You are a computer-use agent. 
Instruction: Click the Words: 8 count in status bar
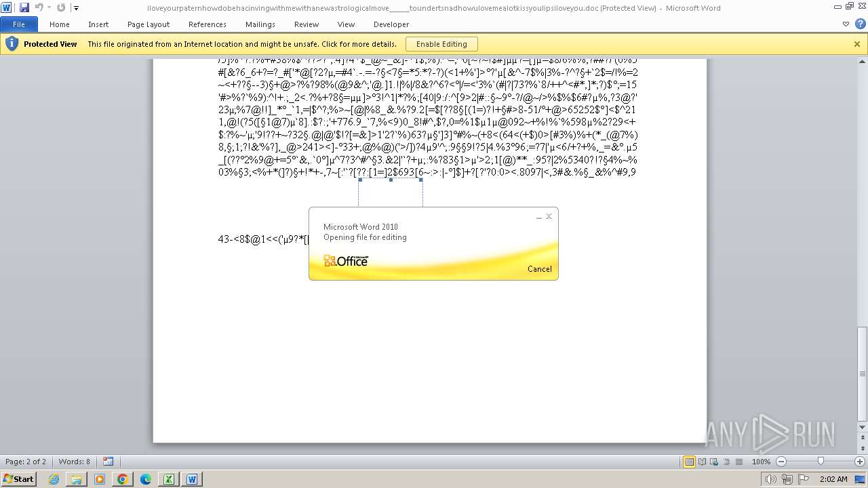[x=74, y=462]
